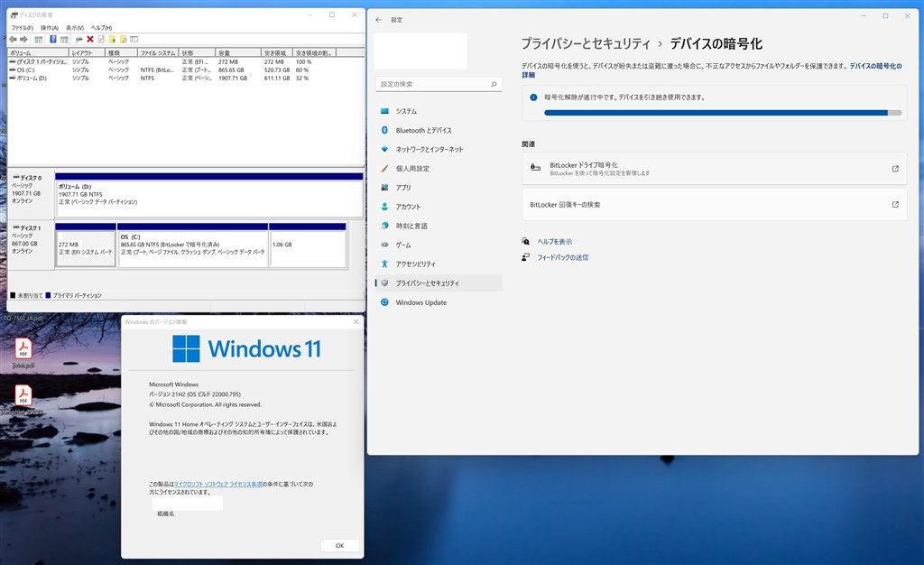Screen dimensions: 924x565
Task: Open BitLocker ドライブ暗号化 related setting
Action: (x=715, y=169)
